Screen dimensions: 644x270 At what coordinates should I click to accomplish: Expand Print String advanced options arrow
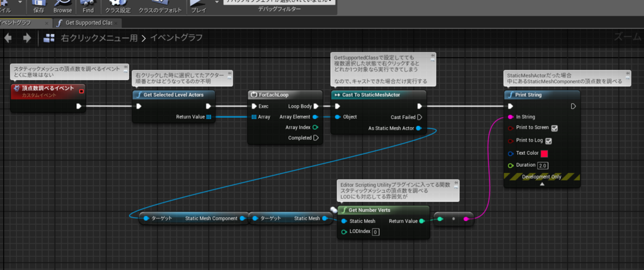click(541, 184)
